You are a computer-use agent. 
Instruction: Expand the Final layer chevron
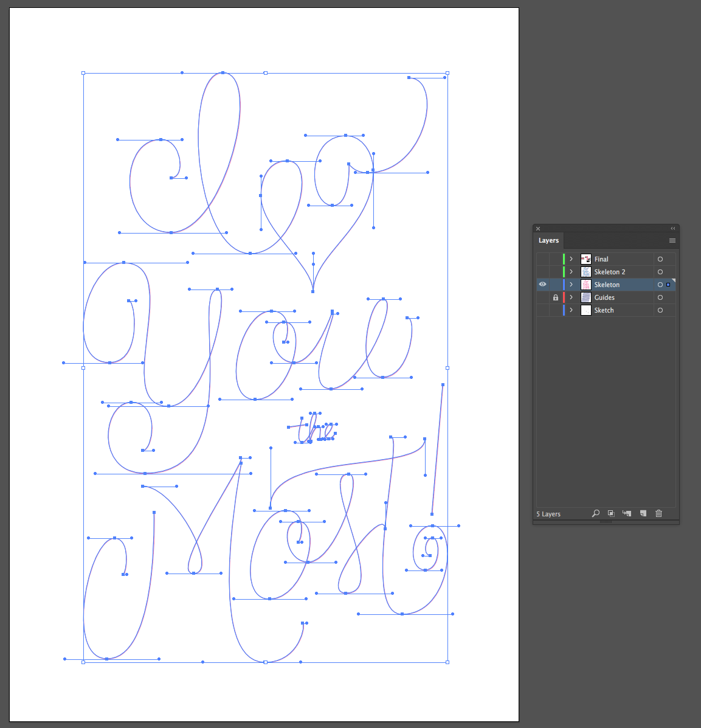572,259
